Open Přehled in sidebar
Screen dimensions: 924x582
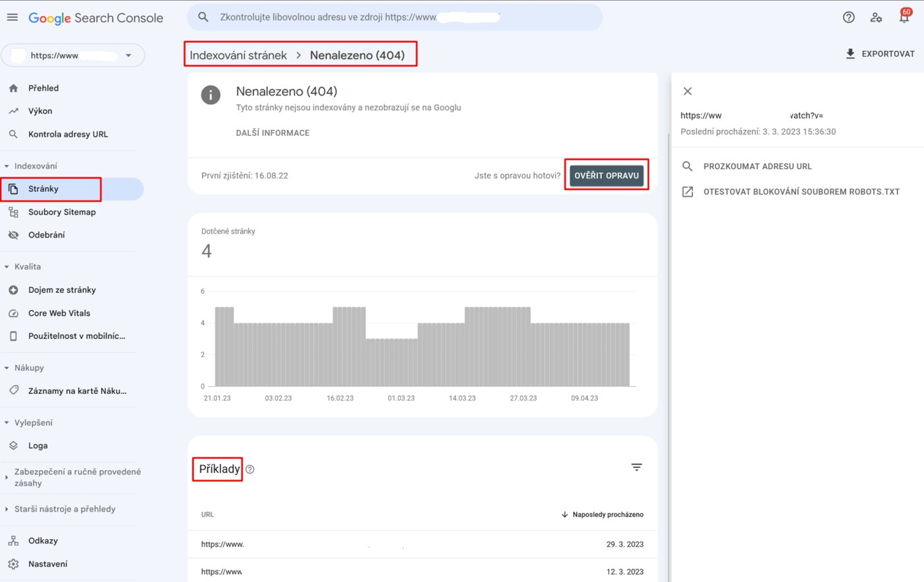(x=44, y=88)
